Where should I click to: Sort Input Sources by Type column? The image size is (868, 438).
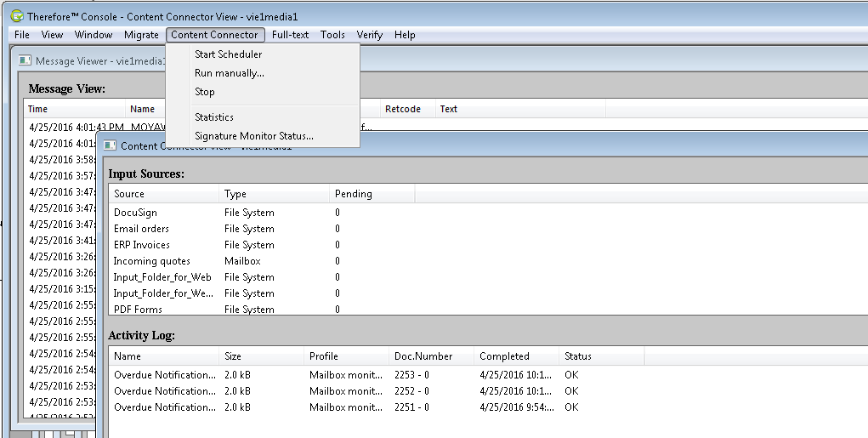coord(274,194)
